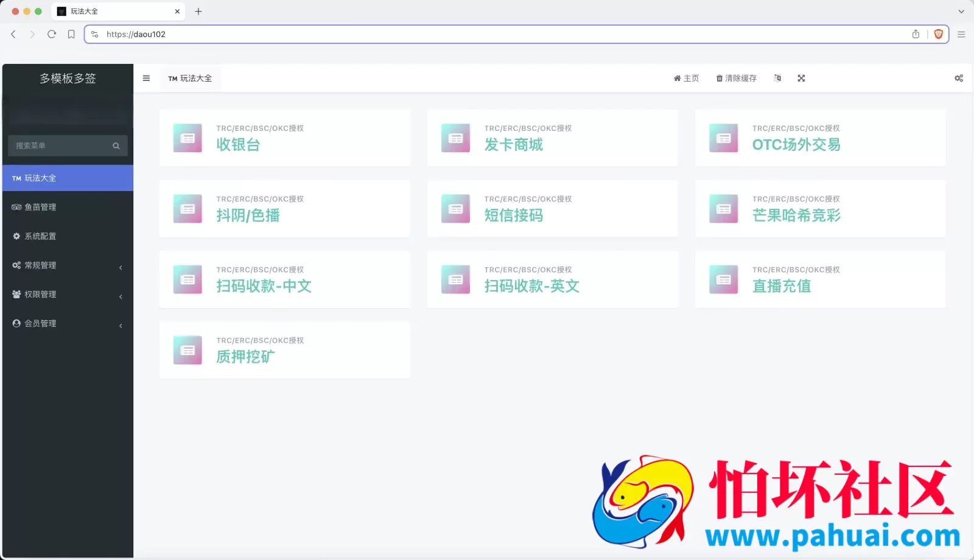The width and height of the screenshot is (974, 560).
Task: Open the browser main menu
Action: 961,34
